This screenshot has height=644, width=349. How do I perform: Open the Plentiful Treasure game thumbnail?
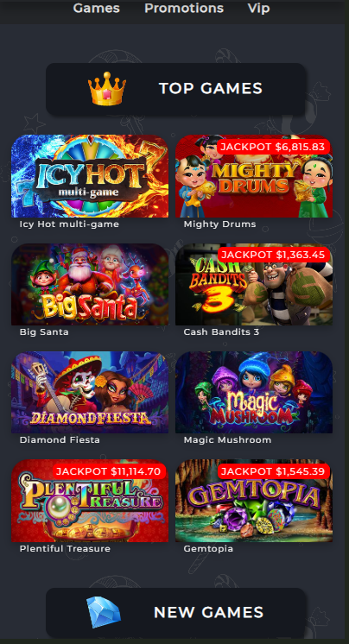point(90,501)
